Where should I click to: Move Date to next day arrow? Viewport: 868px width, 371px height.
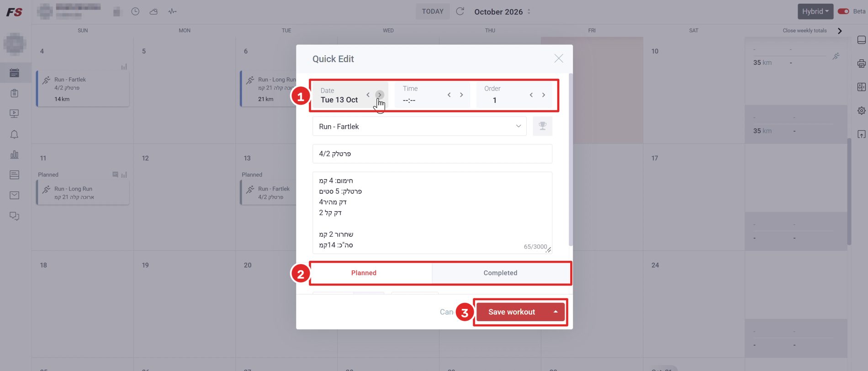[380, 95]
